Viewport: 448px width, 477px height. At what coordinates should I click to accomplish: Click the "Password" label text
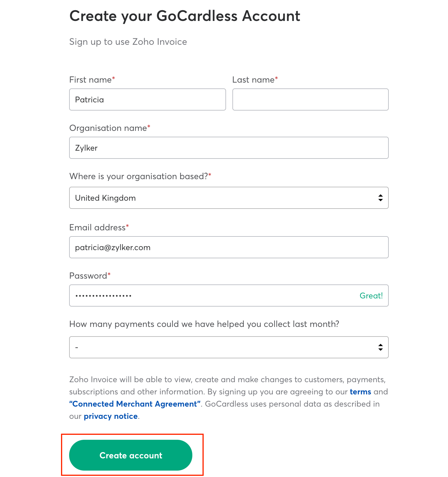click(x=88, y=276)
